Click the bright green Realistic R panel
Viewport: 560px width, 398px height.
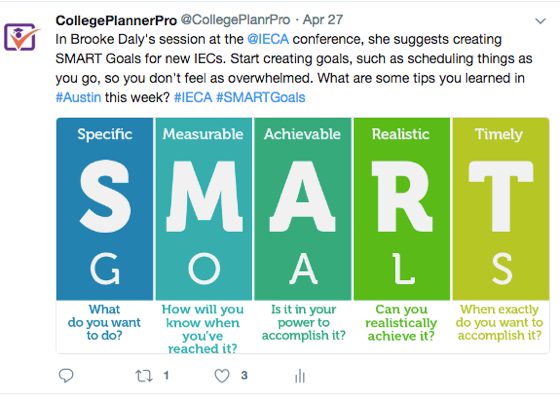pos(402,209)
